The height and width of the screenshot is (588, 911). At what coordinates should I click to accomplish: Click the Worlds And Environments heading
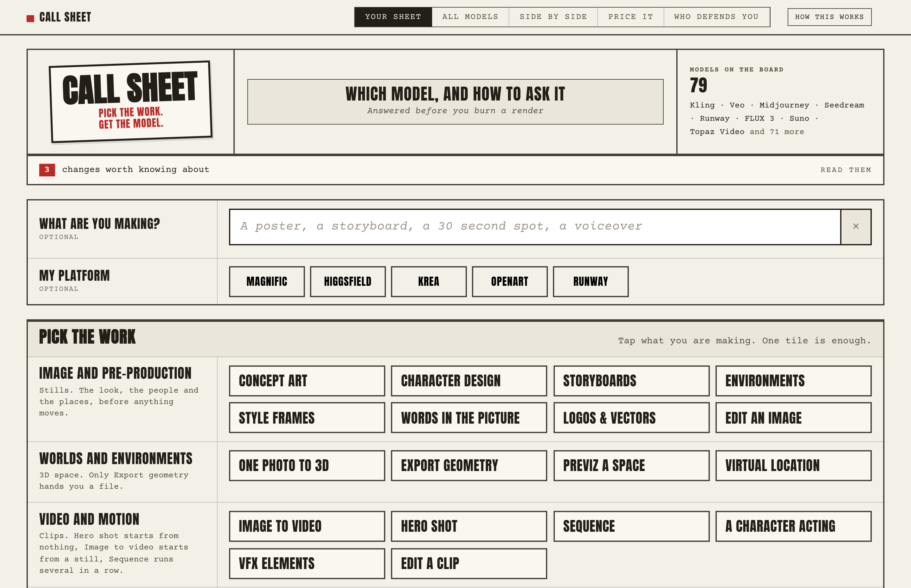[115, 459]
